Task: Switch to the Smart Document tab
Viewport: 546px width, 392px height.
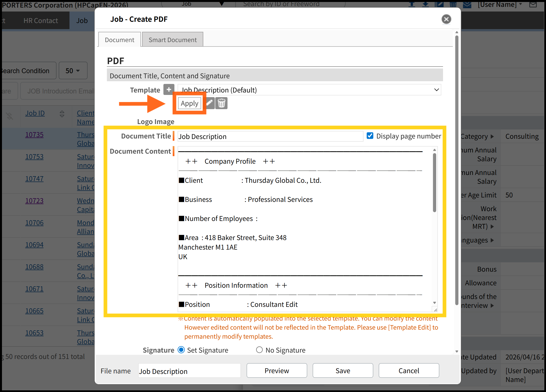Action: [172, 39]
